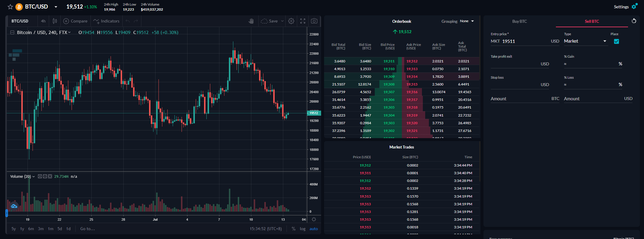
Task: Focus the % Gain input field
Action: (593, 64)
